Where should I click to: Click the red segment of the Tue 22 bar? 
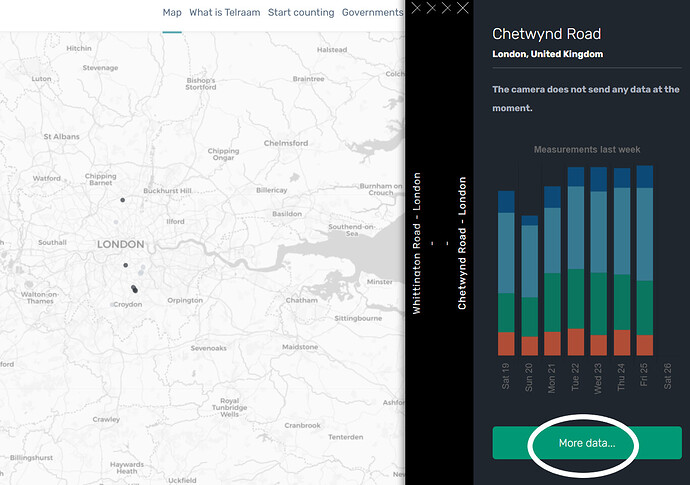575,342
